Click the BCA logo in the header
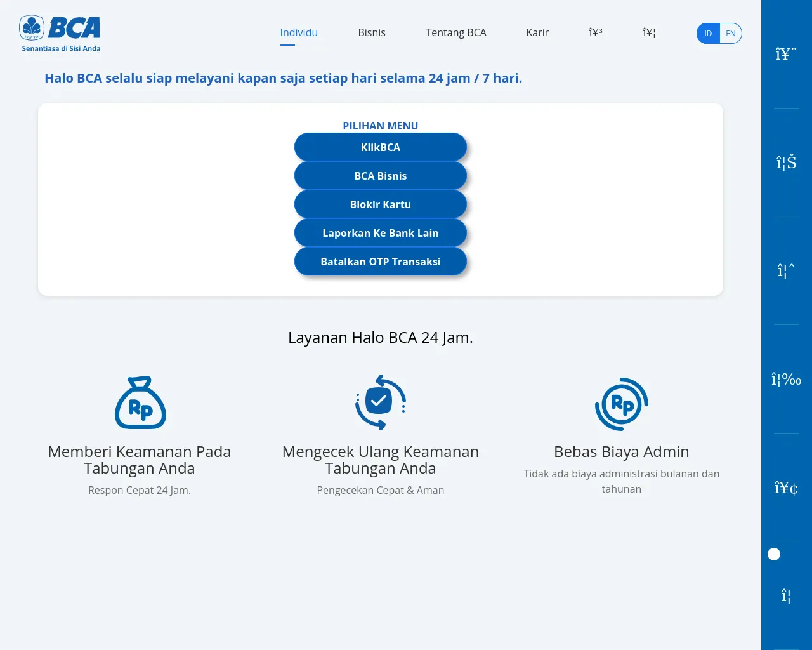The width and height of the screenshot is (812, 650). click(60, 34)
